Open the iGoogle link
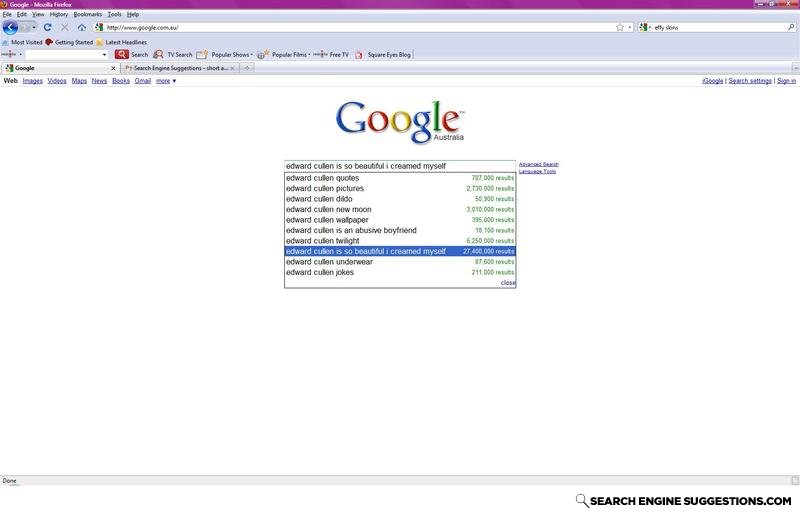800x512 pixels. (x=712, y=81)
